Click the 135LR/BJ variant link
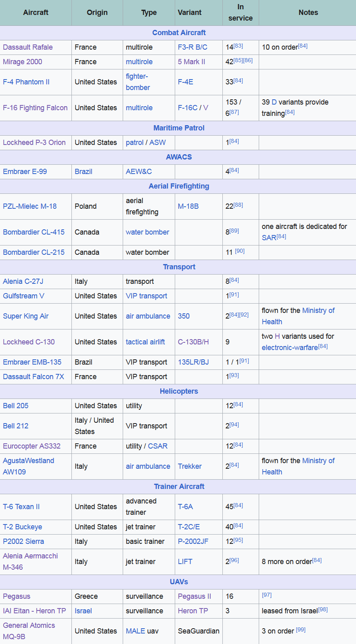The height and width of the screenshot is (644, 356). [x=193, y=362]
